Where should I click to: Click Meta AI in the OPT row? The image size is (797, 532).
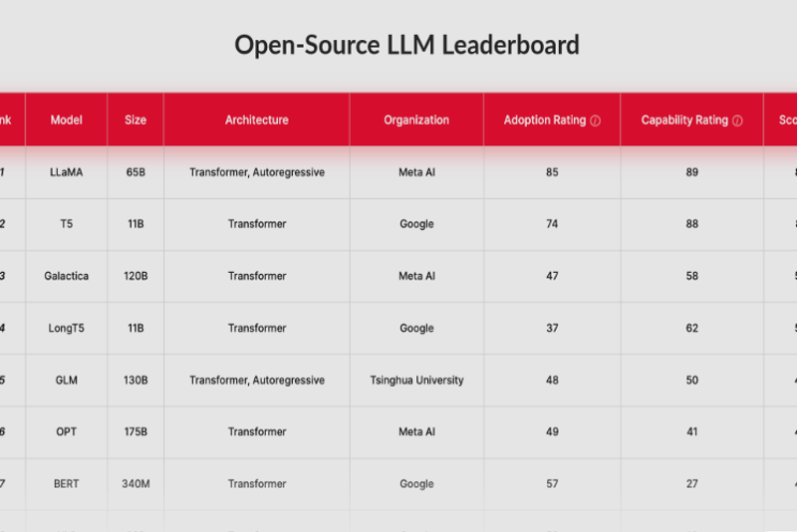coord(416,432)
